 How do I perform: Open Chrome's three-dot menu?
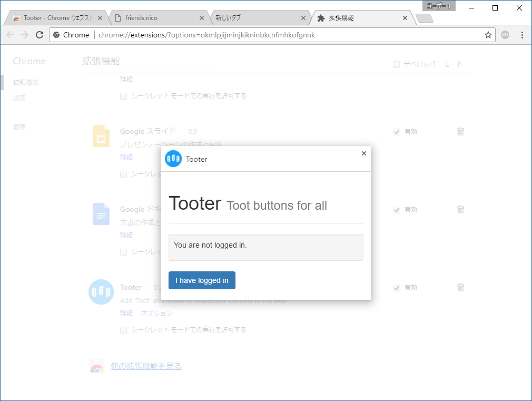(522, 35)
